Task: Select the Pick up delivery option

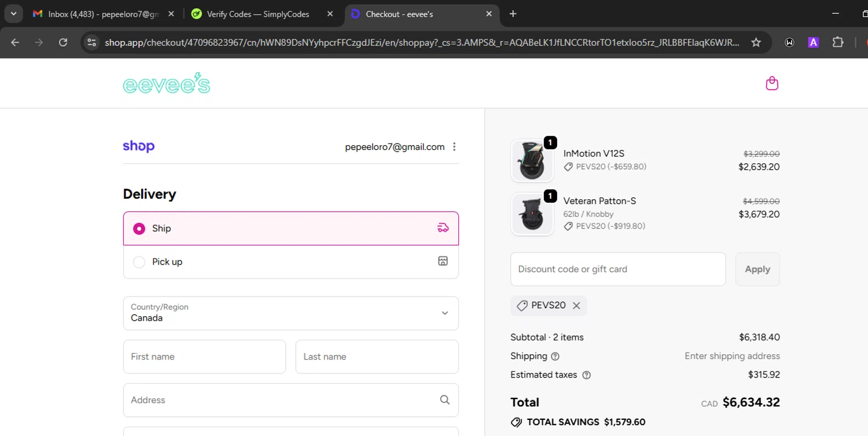Action: [290, 262]
